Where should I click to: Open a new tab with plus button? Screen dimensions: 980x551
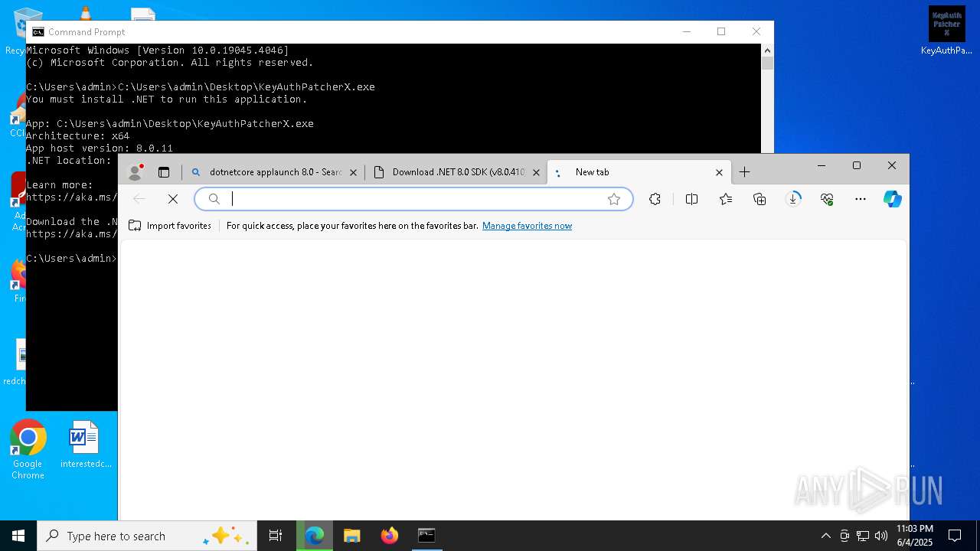point(744,172)
